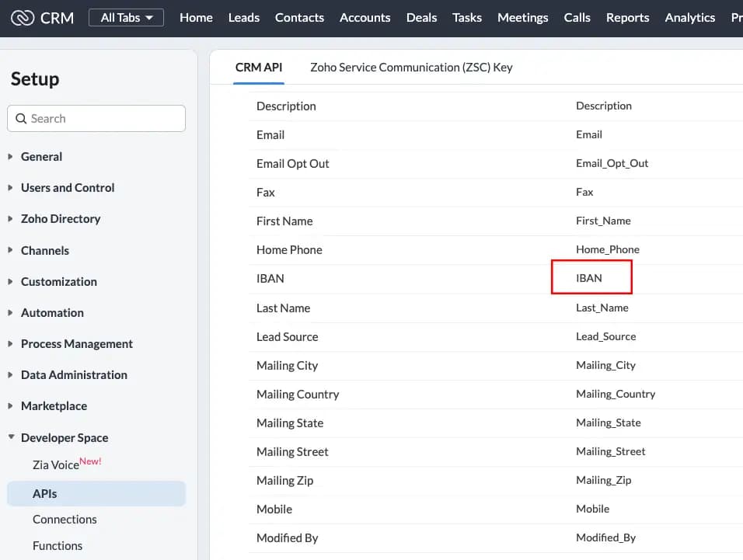
Task: Click the Setup search field
Action: click(96, 118)
